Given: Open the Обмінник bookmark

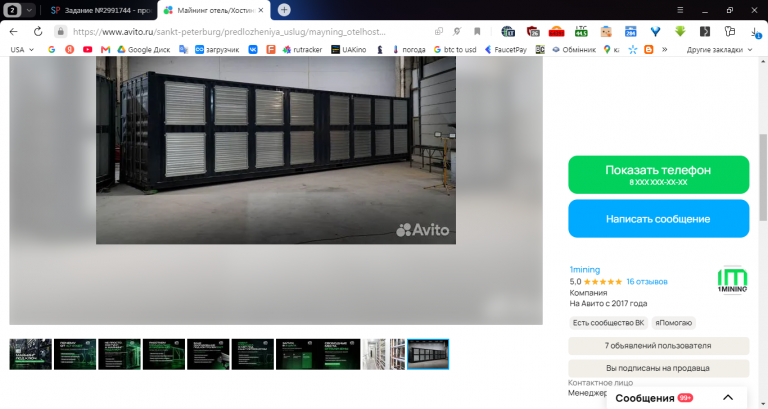Looking at the screenshot, I should (x=574, y=49).
